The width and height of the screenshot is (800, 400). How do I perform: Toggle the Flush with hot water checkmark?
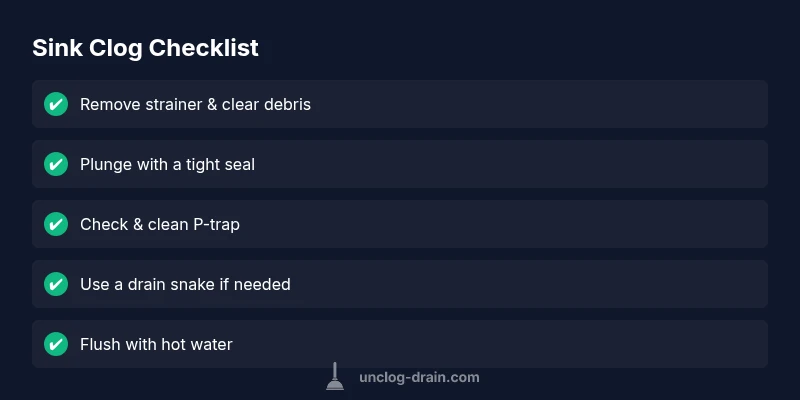pos(56,344)
